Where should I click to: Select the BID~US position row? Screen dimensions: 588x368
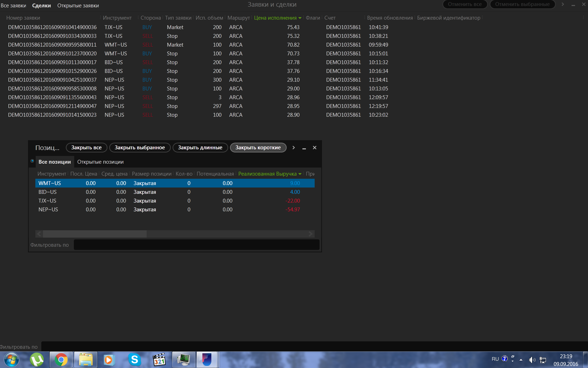175,192
